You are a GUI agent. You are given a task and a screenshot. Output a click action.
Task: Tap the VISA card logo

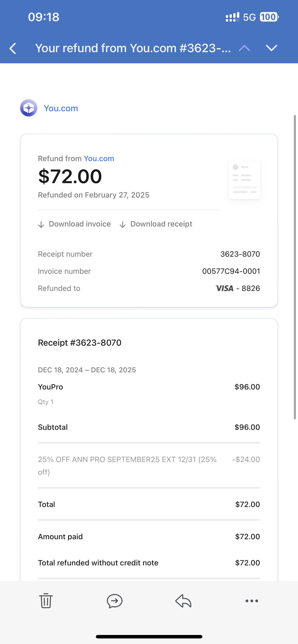pyautogui.click(x=224, y=288)
